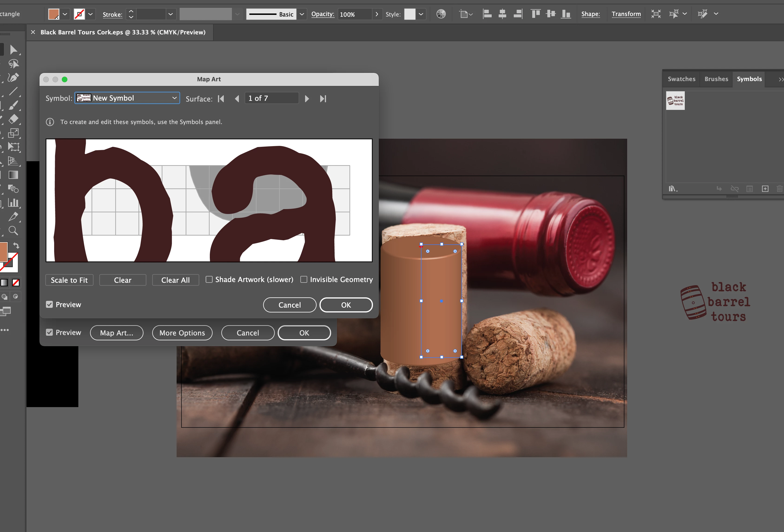Image resolution: width=784 pixels, height=532 pixels.
Task: Select the Zoom magnifier tool
Action: click(13, 231)
